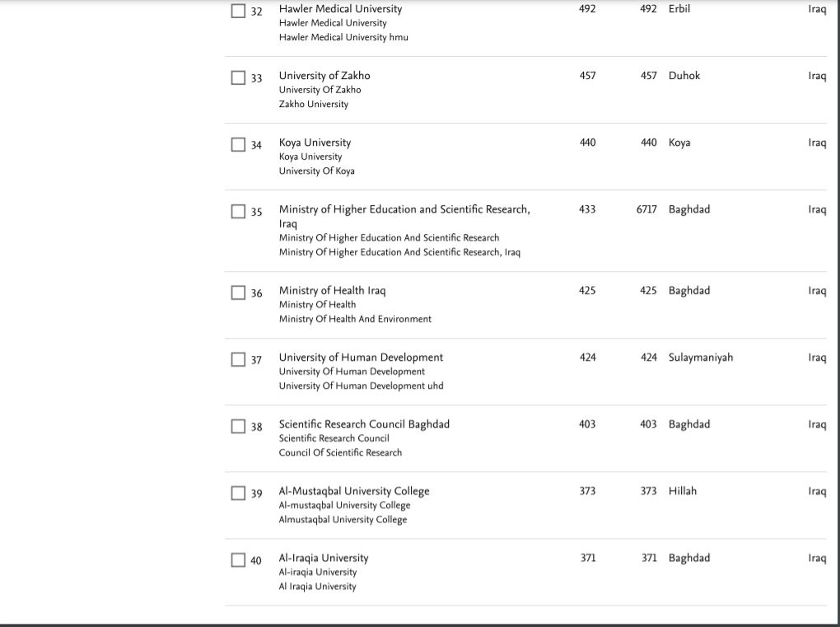Open the Koya University affiliation link
Image resolution: width=840 pixels, height=627 pixels.
(315, 143)
